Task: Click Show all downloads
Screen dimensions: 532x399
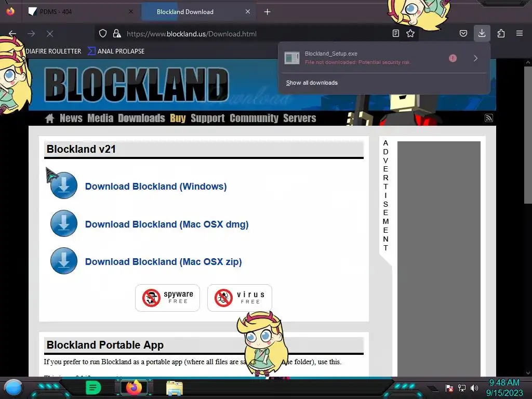Action: coord(312,83)
